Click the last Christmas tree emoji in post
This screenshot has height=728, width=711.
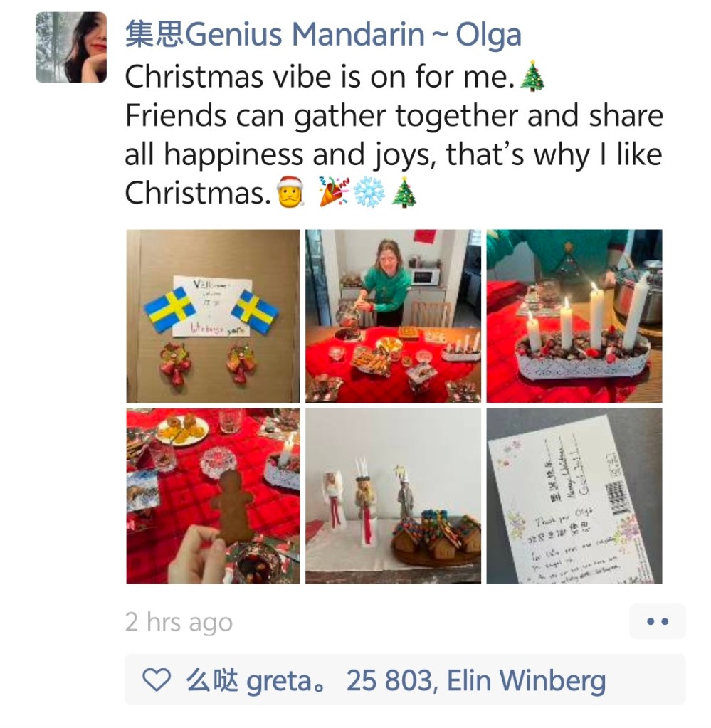click(404, 191)
